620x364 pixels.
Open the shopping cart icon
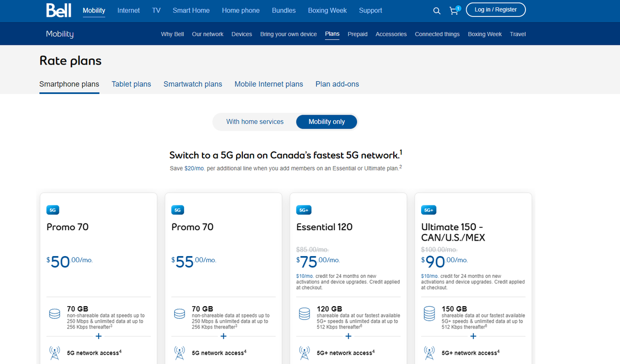tap(454, 10)
